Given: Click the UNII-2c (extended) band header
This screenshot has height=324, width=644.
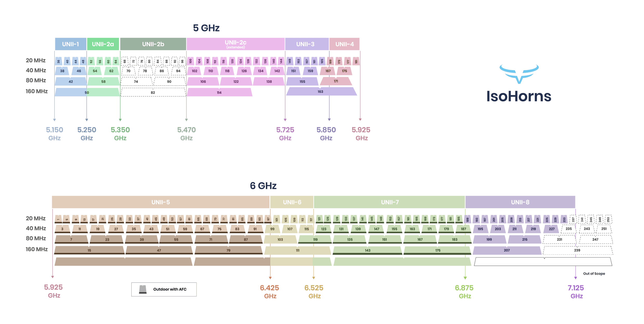Looking at the screenshot, I should (x=235, y=44).
